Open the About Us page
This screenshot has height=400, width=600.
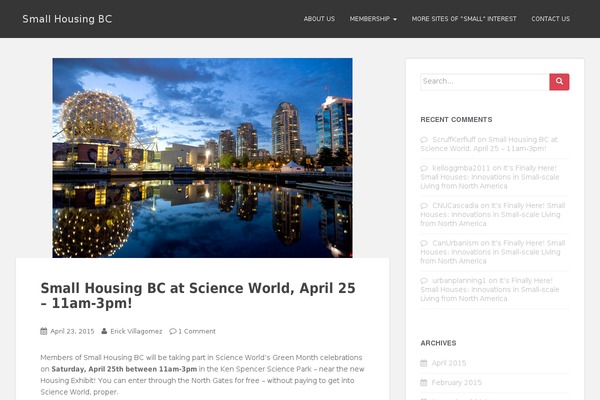click(319, 19)
